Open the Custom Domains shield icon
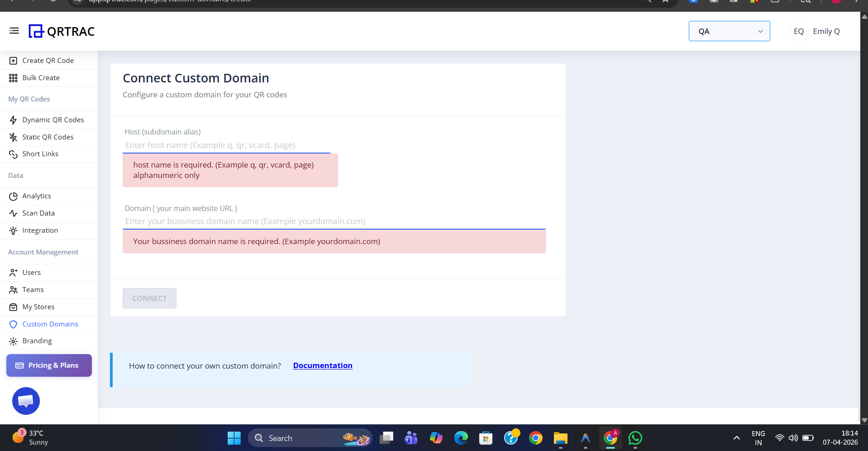This screenshot has height=451, width=868. pyautogui.click(x=14, y=324)
